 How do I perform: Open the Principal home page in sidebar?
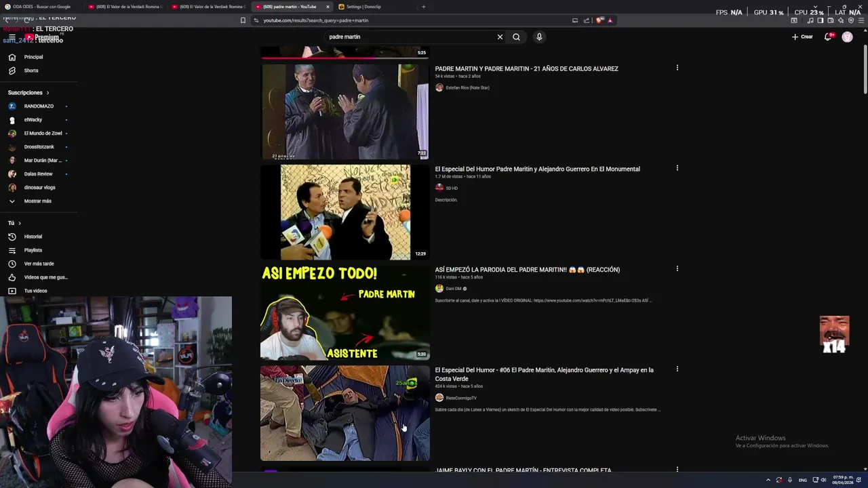(39, 57)
